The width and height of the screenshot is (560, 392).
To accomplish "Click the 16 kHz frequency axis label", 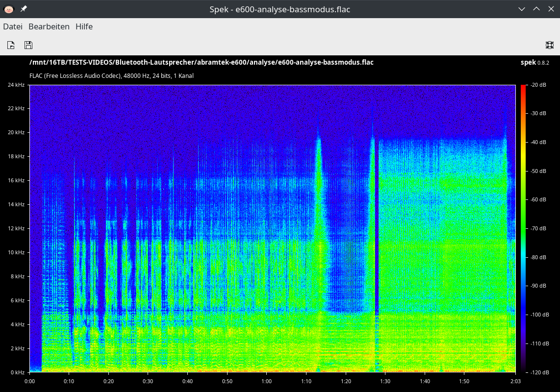I will 16,180.
